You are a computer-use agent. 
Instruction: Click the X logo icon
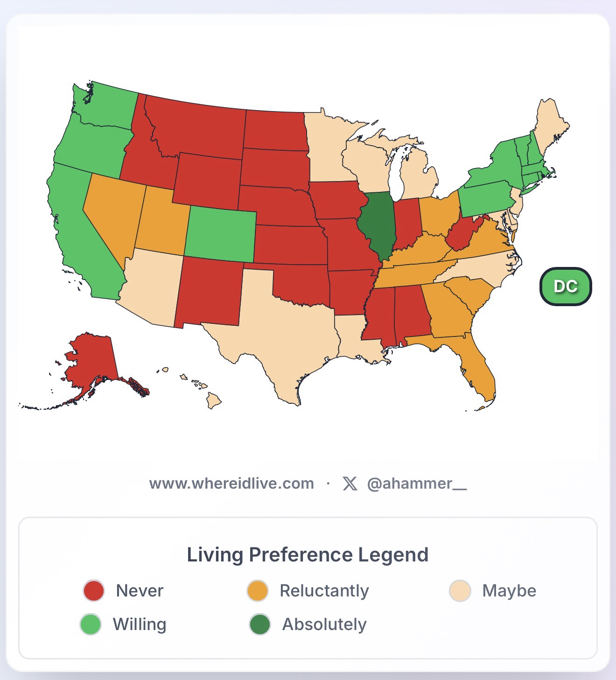pos(350,484)
